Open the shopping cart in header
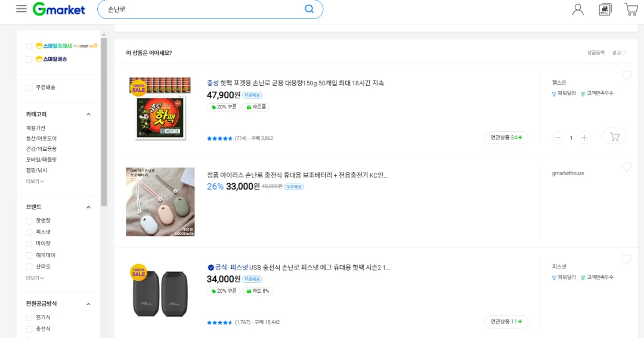The image size is (644, 338). pos(631,10)
